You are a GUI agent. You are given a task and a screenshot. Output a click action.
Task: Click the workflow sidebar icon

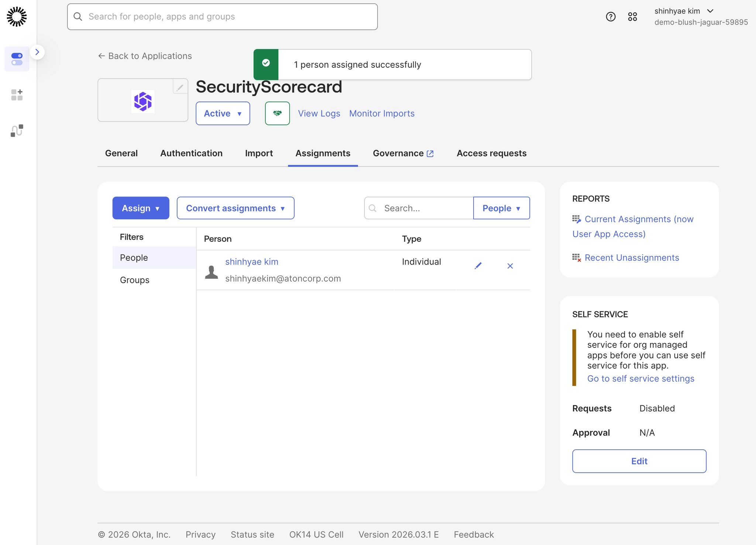pyautogui.click(x=17, y=131)
